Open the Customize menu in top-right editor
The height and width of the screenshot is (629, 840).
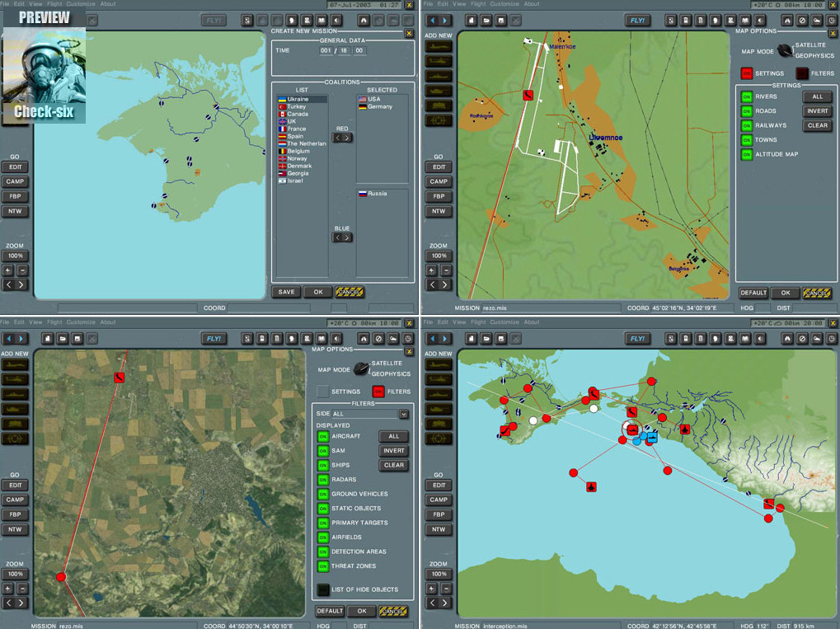pyautogui.click(x=504, y=4)
